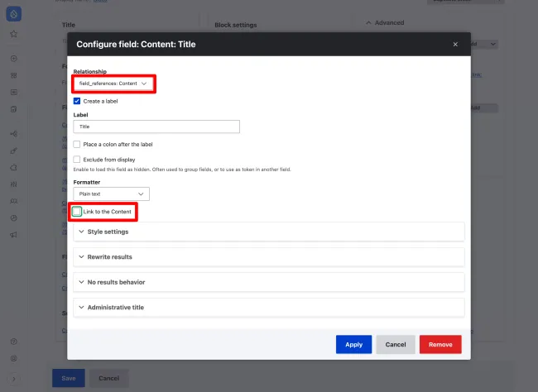This screenshot has width=538, height=392.
Task: Close the Configure field dialog with X
Action: click(x=454, y=45)
